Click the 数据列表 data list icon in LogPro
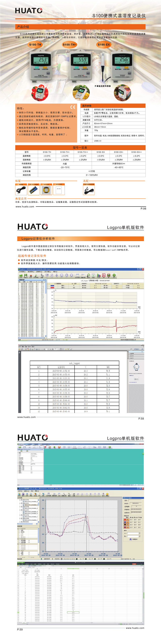Screen dimensions: 161x644 pos(83,276)
